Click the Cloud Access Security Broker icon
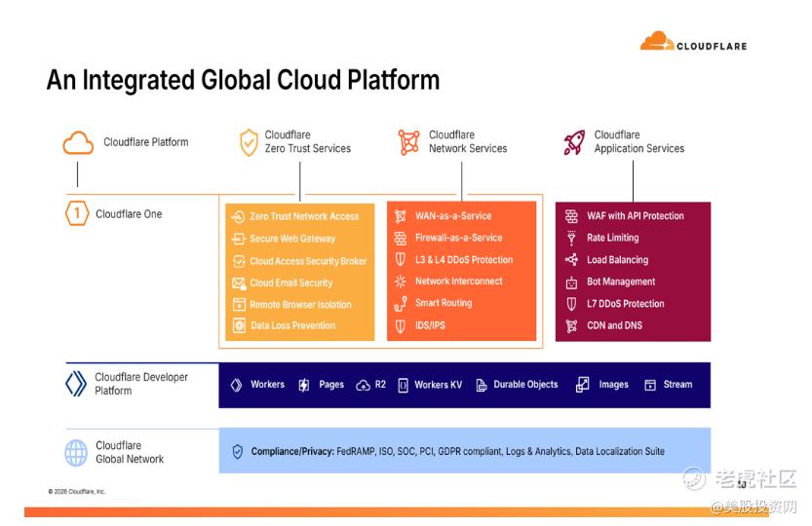The image size is (812, 526). tap(239, 261)
